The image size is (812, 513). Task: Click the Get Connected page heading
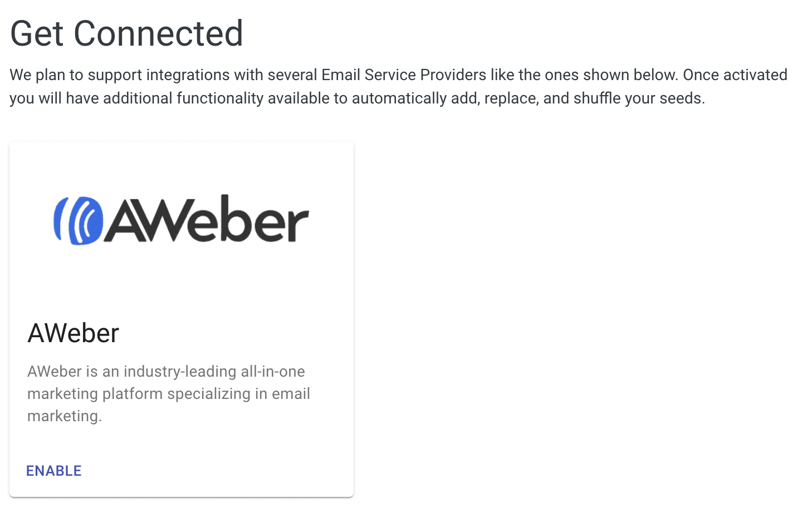126,33
